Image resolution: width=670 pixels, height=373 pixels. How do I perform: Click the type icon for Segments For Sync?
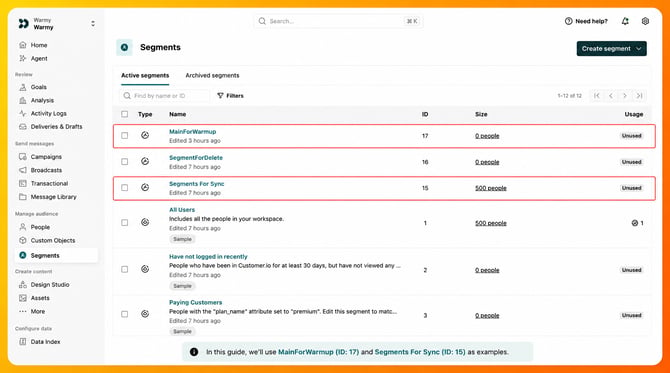(x=145, y=188)
